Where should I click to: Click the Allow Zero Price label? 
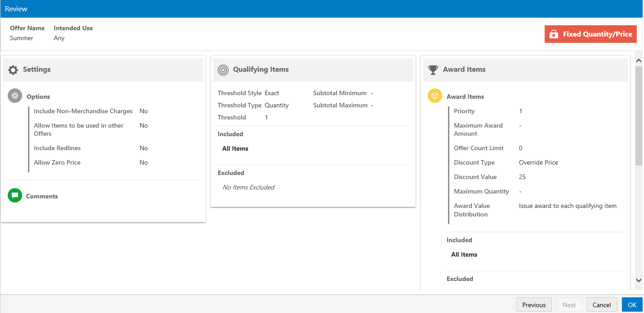pyautogui.click(x=57, y=162)
